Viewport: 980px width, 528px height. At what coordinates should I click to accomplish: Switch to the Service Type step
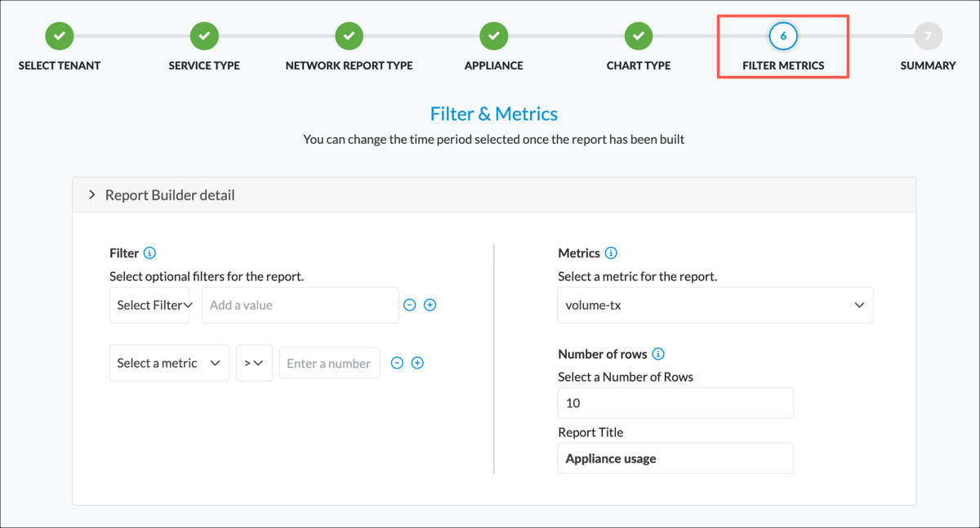click(203, 35)
